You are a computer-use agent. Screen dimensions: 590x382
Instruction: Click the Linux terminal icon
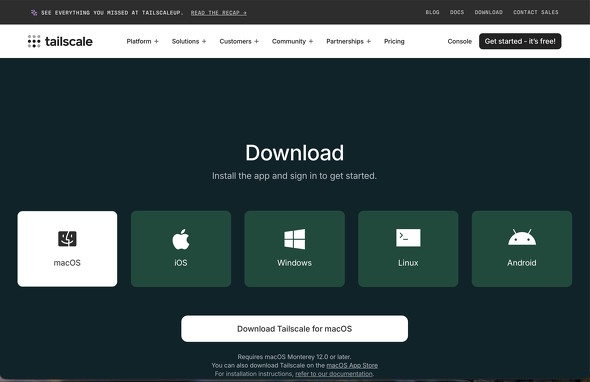coord(408,237)
